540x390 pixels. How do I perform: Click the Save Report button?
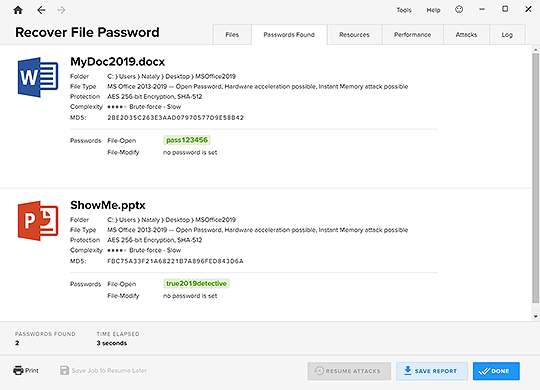(432, 371)
